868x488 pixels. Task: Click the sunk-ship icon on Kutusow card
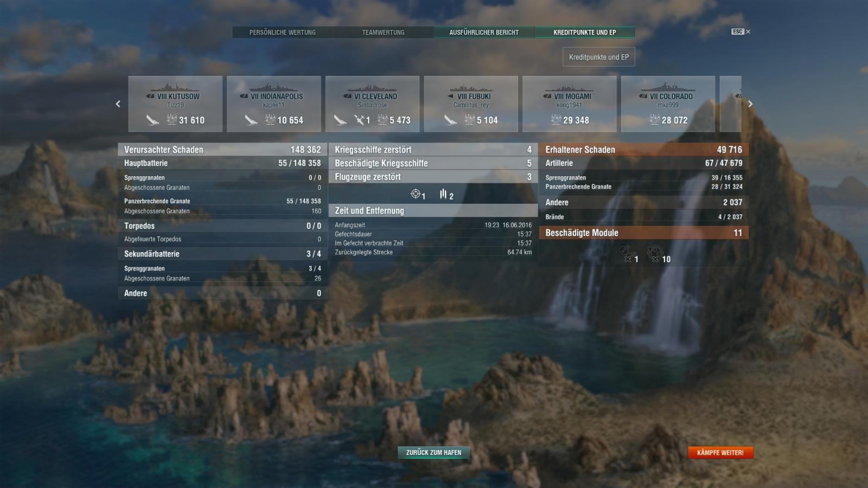152,120
